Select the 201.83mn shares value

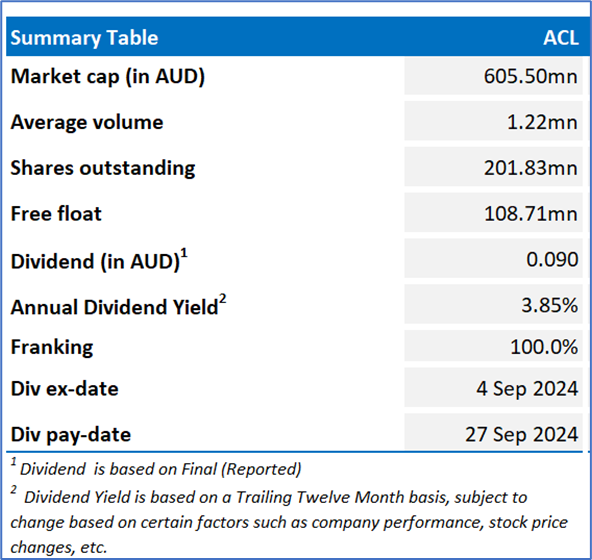click(493, 167)
